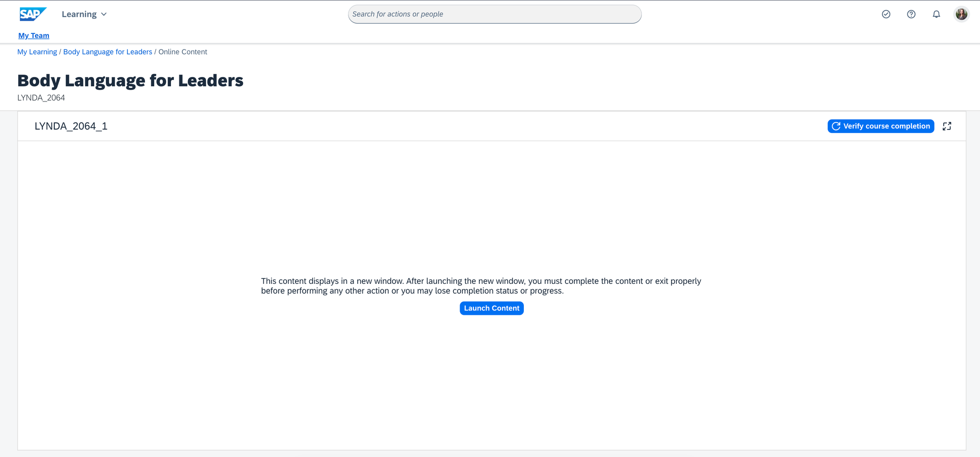The height and width of the screenshot is (457, 980).
Task: Open the user profile avatar
Action: [961, 14]
